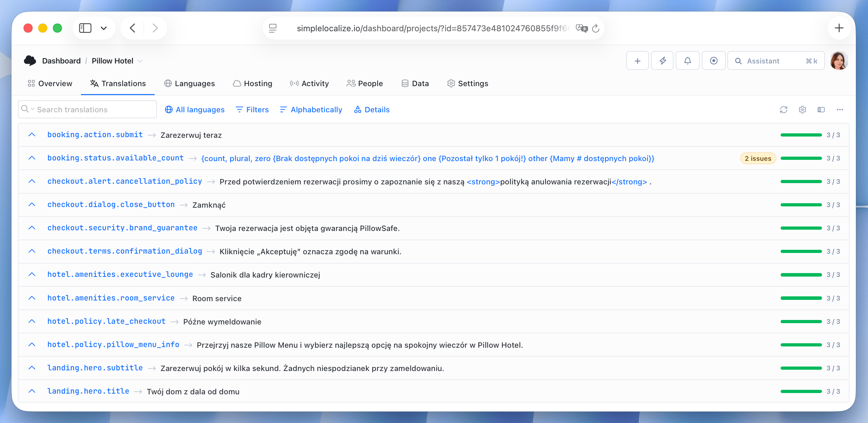Collapse the hotel.amenities.executive_lounge row chevron
This screenshot has height=423, width=868.
[32, 274]
